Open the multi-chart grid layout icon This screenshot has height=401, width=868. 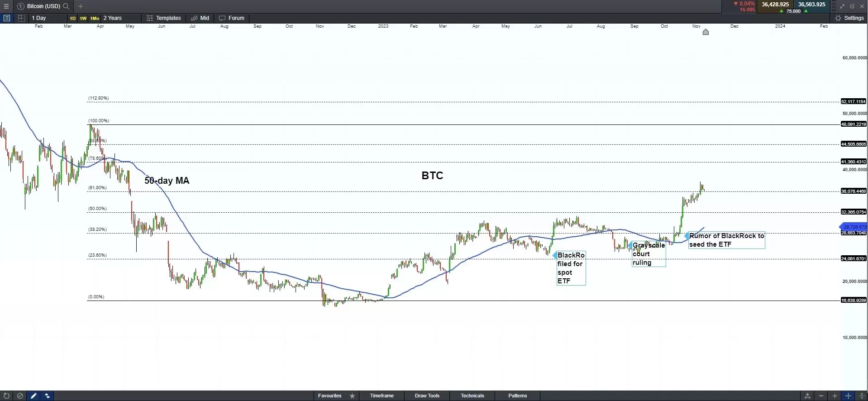pos(21,18)
